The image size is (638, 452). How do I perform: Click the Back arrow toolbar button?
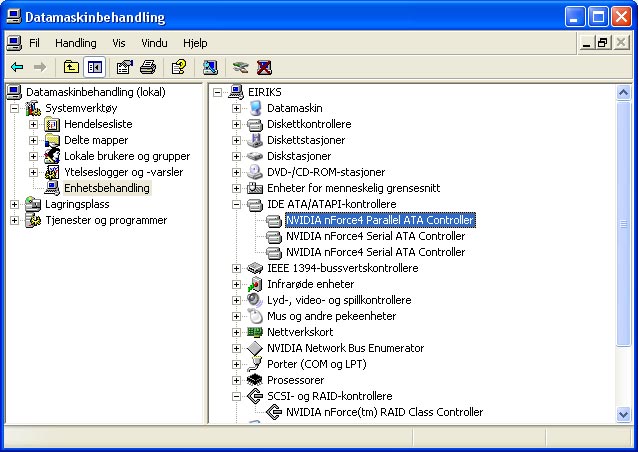(x=17, y=67)
